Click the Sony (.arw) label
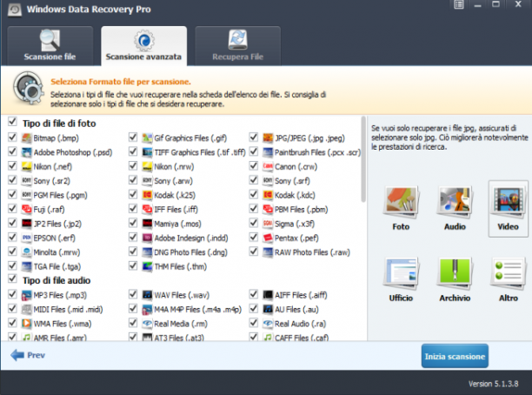The width and height of the screenshot is (532, 395). (x=173, y=181)
